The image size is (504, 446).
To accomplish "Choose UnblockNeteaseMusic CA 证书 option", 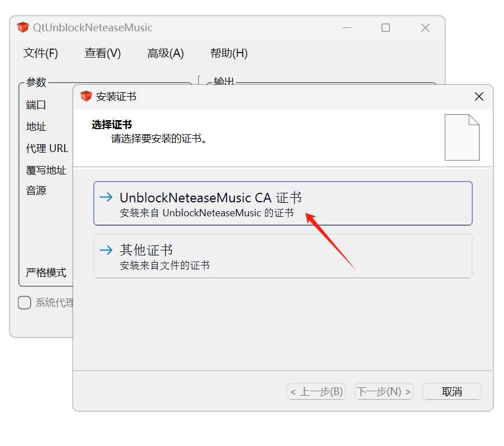I will [x=282, y=203].
